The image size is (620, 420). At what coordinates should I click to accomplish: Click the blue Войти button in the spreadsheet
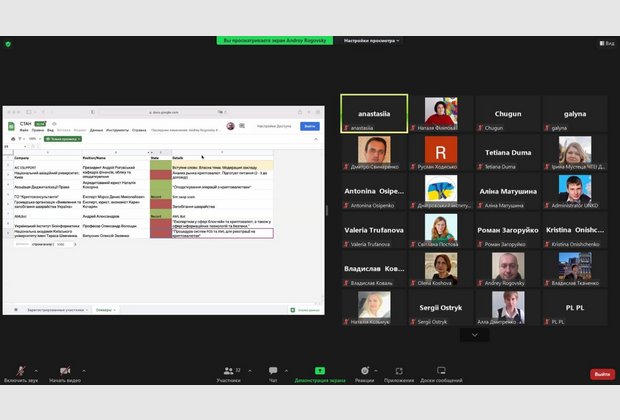pos(309,126)
